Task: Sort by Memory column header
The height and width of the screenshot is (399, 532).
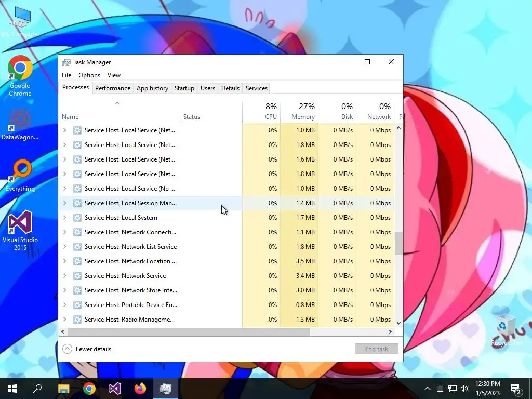Action: click(x=299, y=112)
